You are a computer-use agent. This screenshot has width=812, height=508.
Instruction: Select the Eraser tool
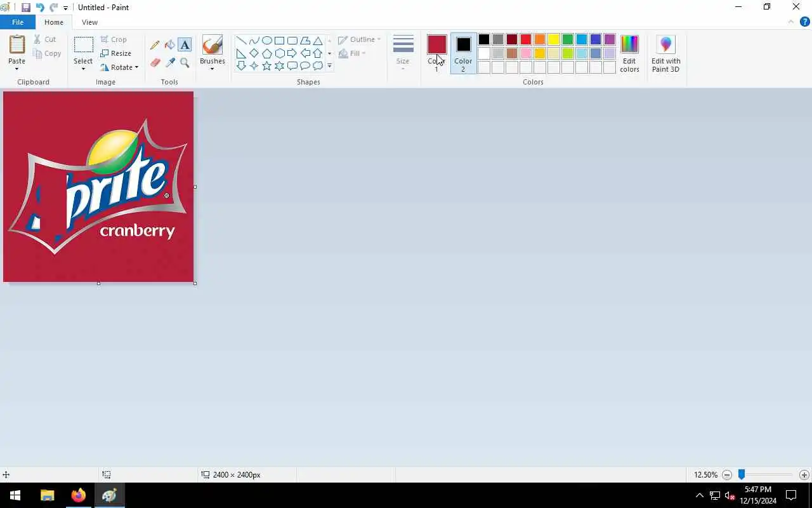click(155, 63)
